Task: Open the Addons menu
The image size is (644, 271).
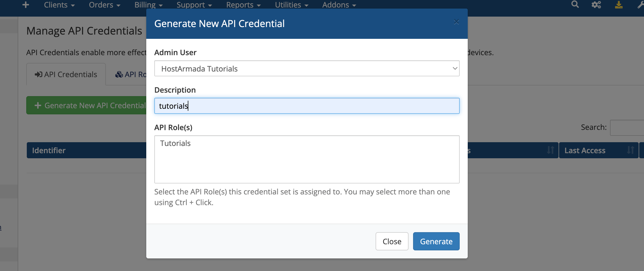Action: 339,5
